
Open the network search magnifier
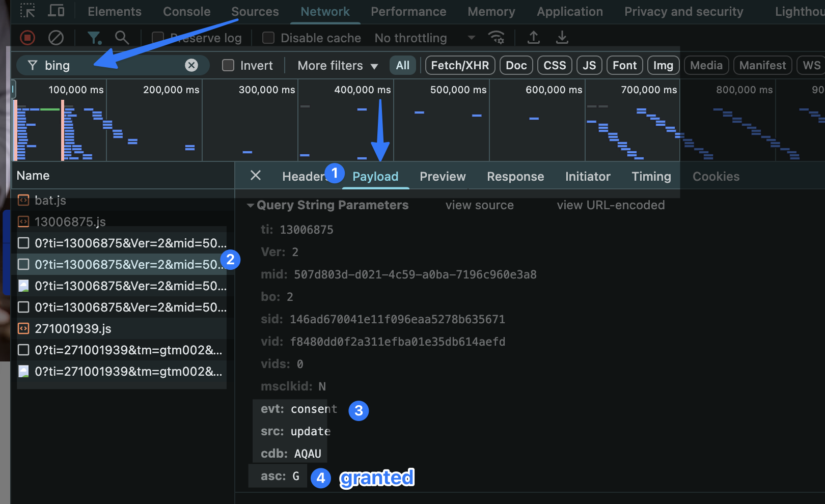122,38
